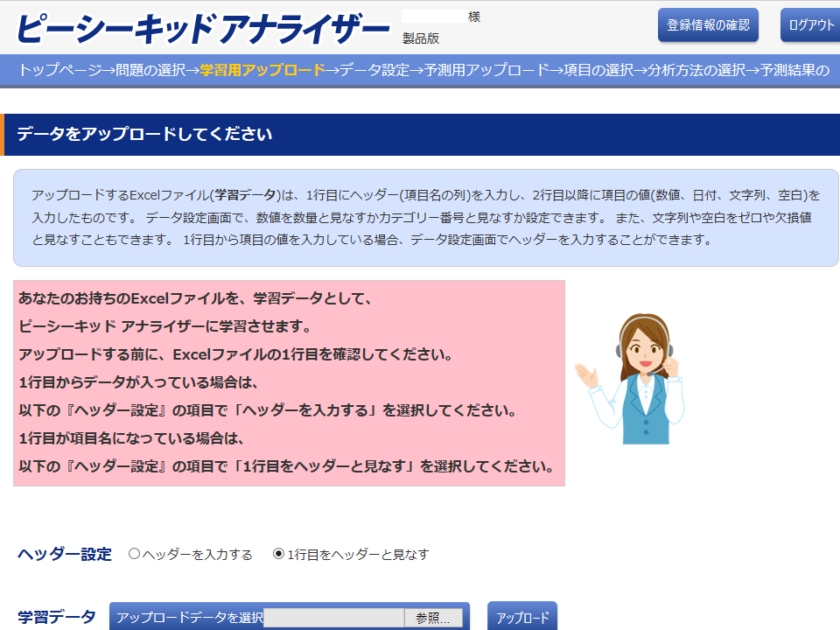This screenshot has width=840, height=630.
Task: Click the アップロードデータを選択 label
Action: (x=190, y=618)
